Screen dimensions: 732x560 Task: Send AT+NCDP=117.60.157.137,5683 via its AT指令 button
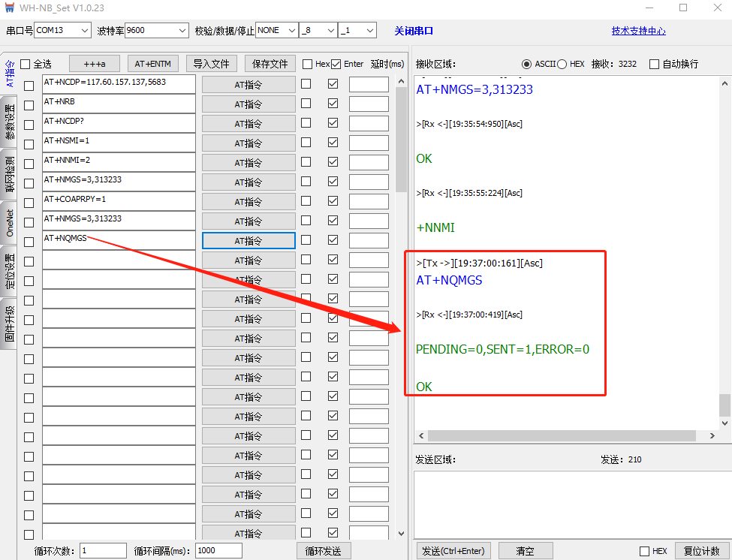249,85
